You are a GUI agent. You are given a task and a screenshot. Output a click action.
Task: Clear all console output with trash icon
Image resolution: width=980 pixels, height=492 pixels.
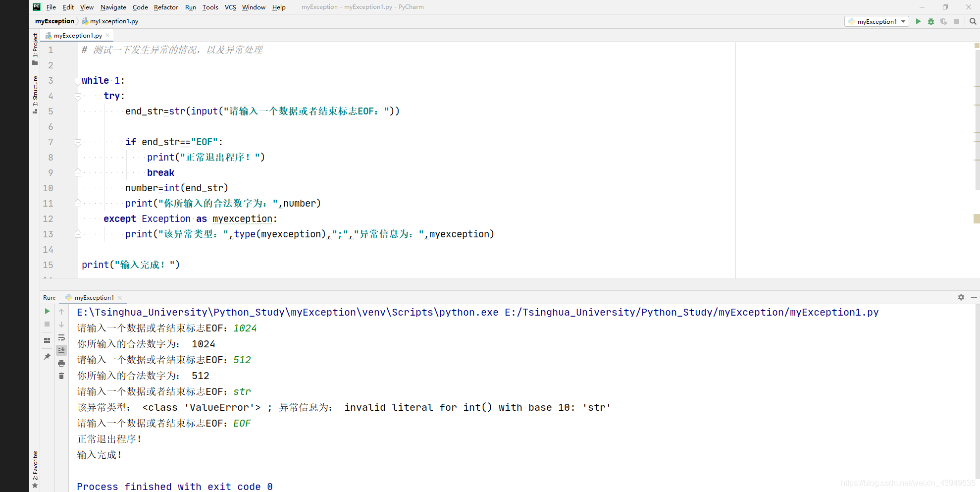point(61,376)
